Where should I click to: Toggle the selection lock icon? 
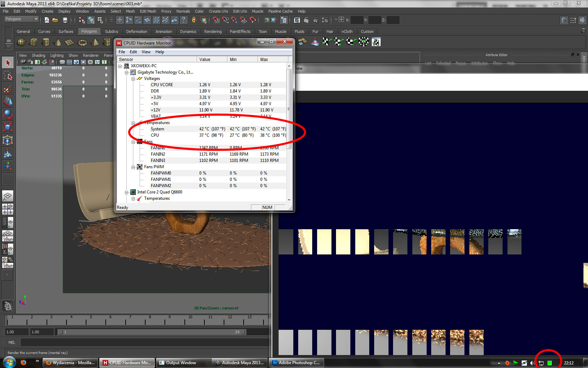pos(194,20)
